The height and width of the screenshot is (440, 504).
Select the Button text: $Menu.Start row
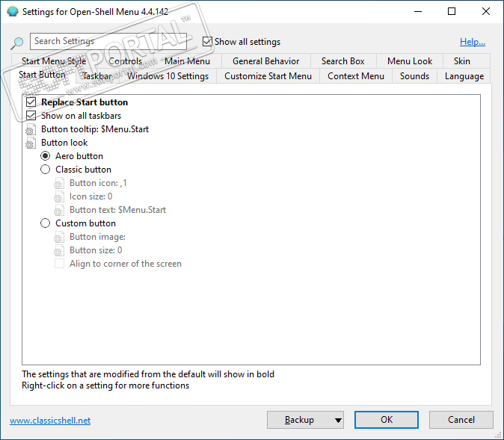(x=117, y=210)
